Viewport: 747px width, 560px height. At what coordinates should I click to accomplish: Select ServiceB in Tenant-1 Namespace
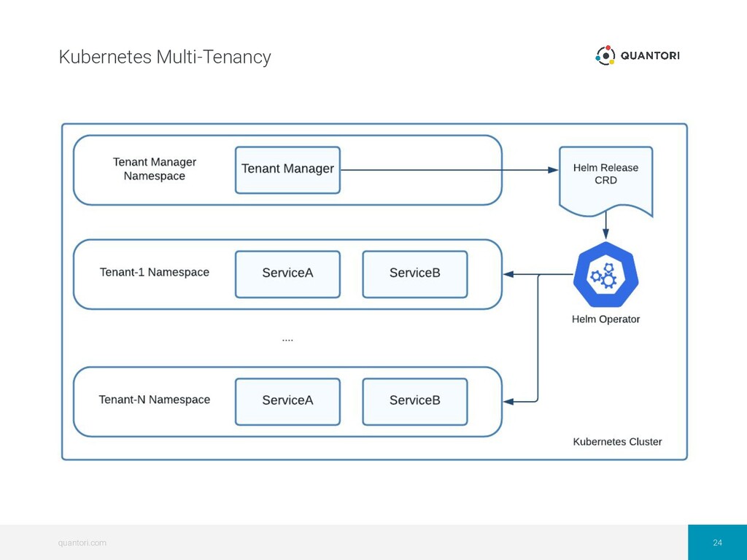click(415, 274)
